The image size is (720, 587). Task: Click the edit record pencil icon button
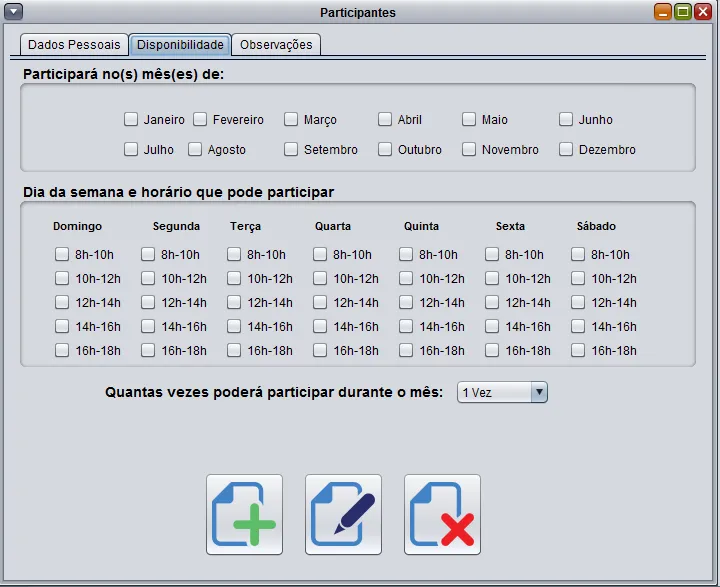[x=343, y=514]
